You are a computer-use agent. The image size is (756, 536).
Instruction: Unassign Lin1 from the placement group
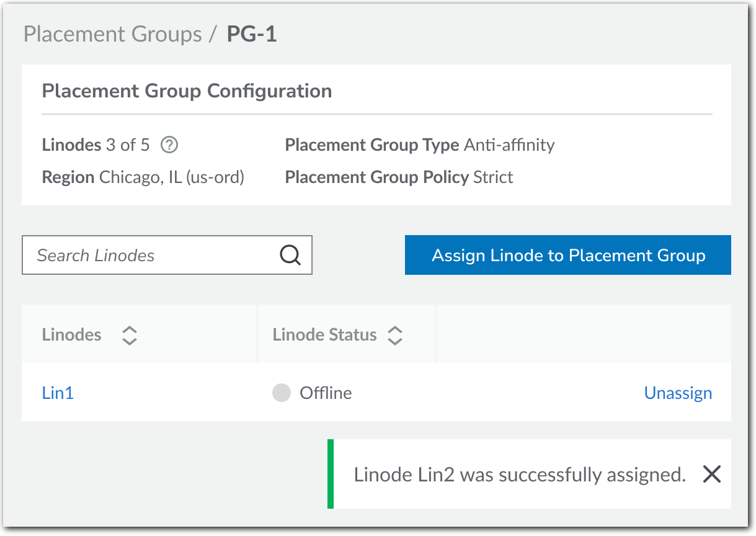(x=678, y=393)
